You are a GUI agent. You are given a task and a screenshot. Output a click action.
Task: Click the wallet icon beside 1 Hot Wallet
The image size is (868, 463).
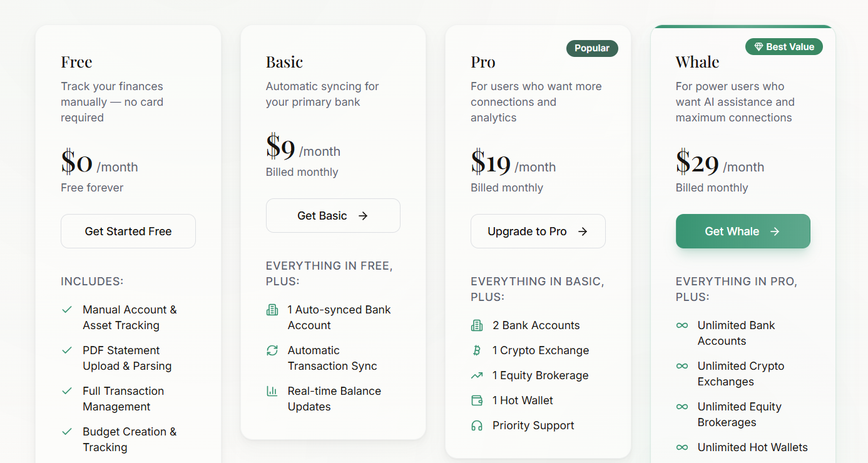point(477,400)
